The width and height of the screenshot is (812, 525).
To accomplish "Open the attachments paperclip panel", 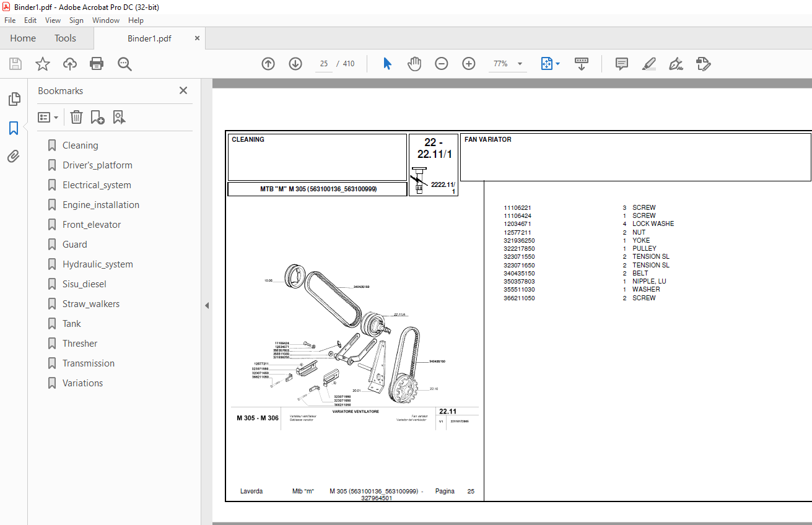I will pos(14,156).
